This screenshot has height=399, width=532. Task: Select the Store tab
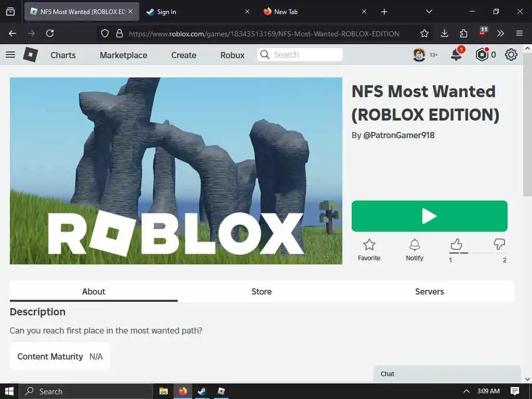tap(262, 291)
